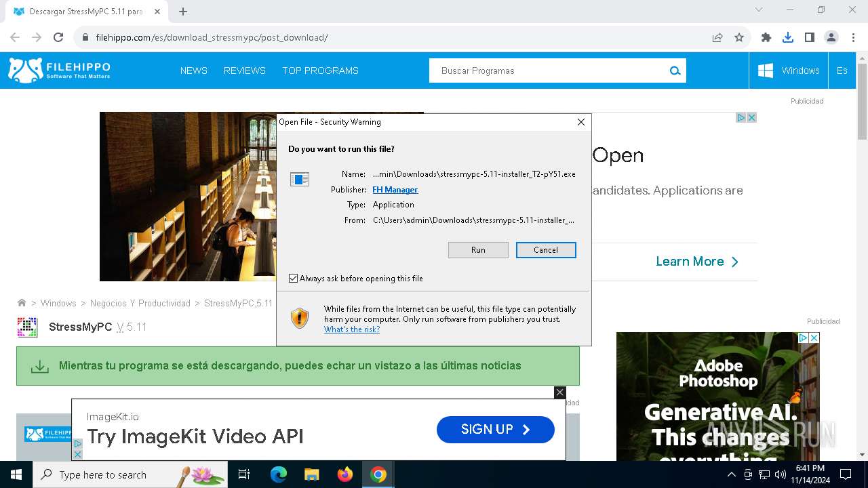Viewport: 868px width, 488px height.
Task: Click the share page icon in address bar
Action: (717, 37)
